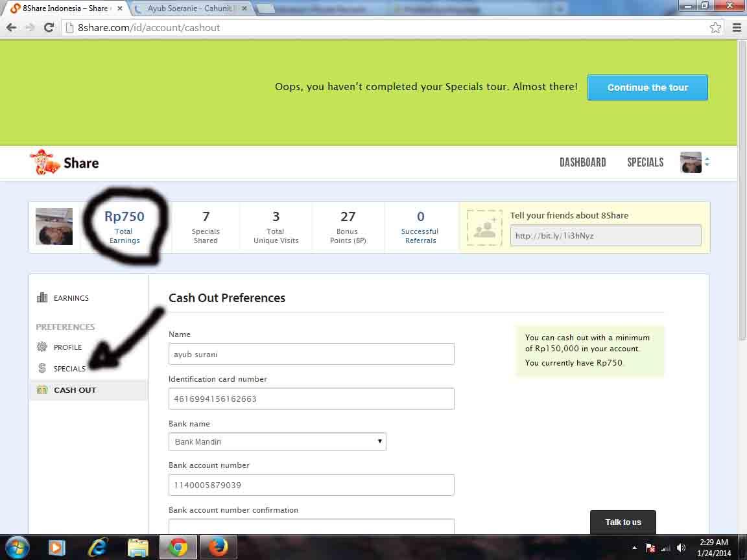This screenshot has width=747, height=560.
Task: Click the taskbar clock and date
Action: tap(714, 548)
